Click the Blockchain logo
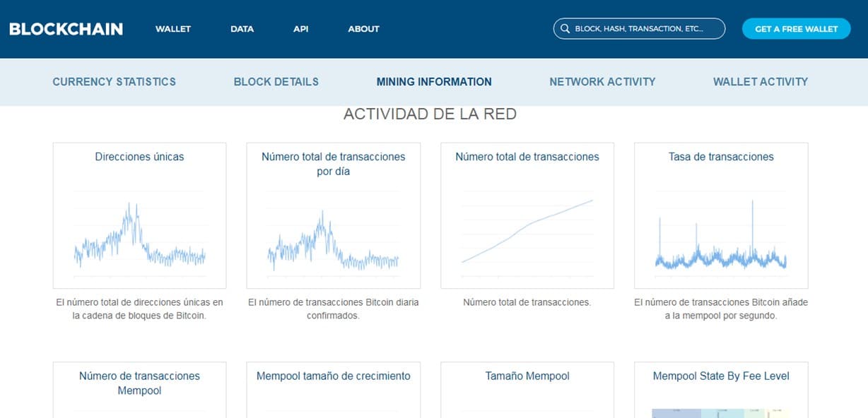868x418 pixels. [x=66, y=29]
